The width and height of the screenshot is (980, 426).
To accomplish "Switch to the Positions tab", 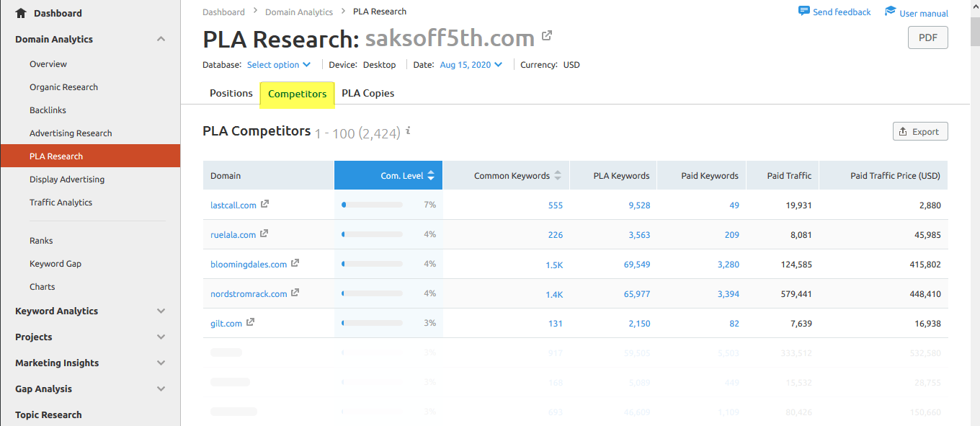I will pos(231,93).
